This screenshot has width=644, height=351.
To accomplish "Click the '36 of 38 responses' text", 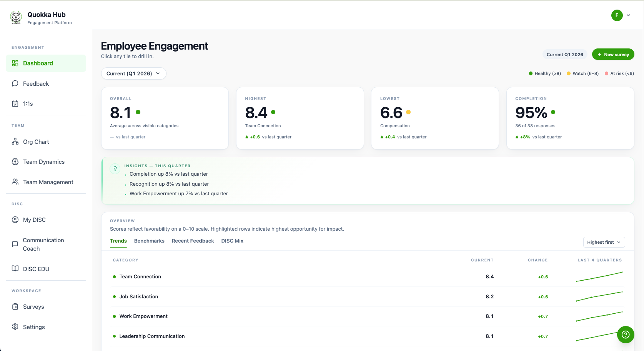I will click(535, 126).
